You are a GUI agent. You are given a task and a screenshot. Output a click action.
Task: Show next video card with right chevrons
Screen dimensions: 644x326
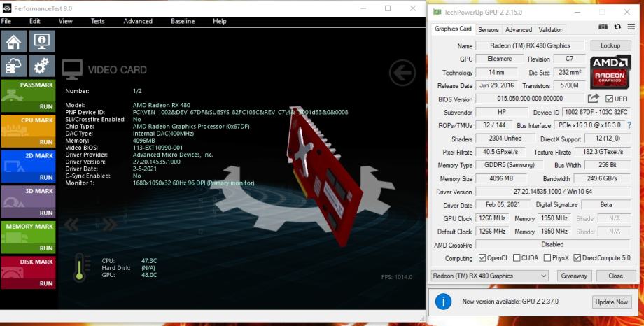point(109,224)
